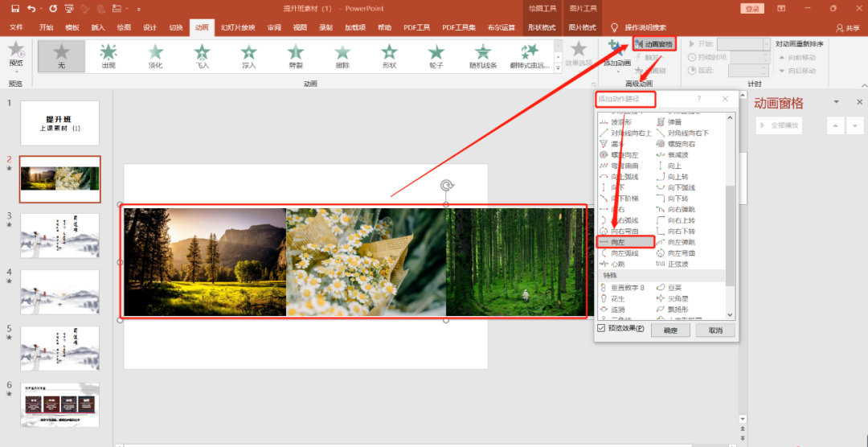Switch to the 图片格式 (Picture Format) tab
Viewport: 868px width, 447px height.
583,27
